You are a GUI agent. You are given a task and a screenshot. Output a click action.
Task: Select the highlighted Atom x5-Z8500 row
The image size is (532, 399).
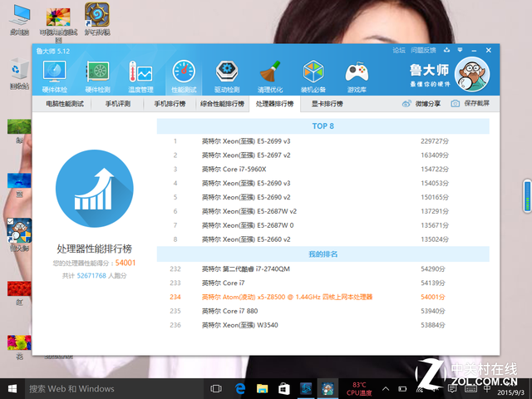[x=323, y=298]
